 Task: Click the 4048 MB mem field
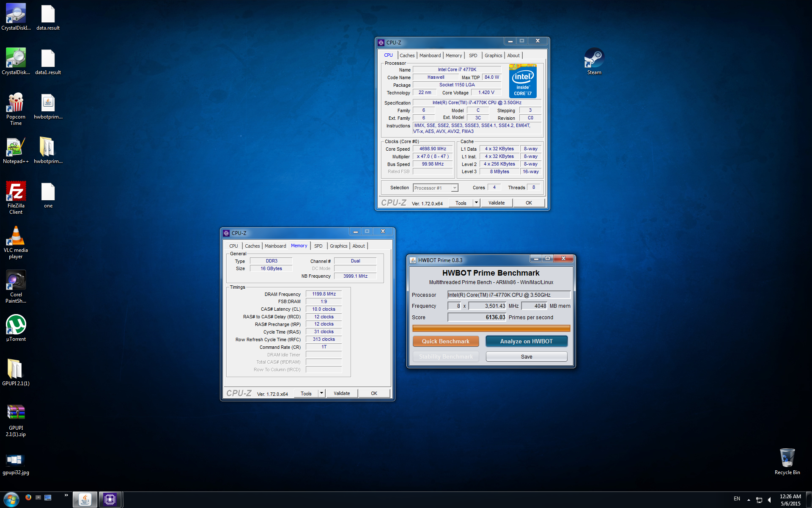(534, 306)
